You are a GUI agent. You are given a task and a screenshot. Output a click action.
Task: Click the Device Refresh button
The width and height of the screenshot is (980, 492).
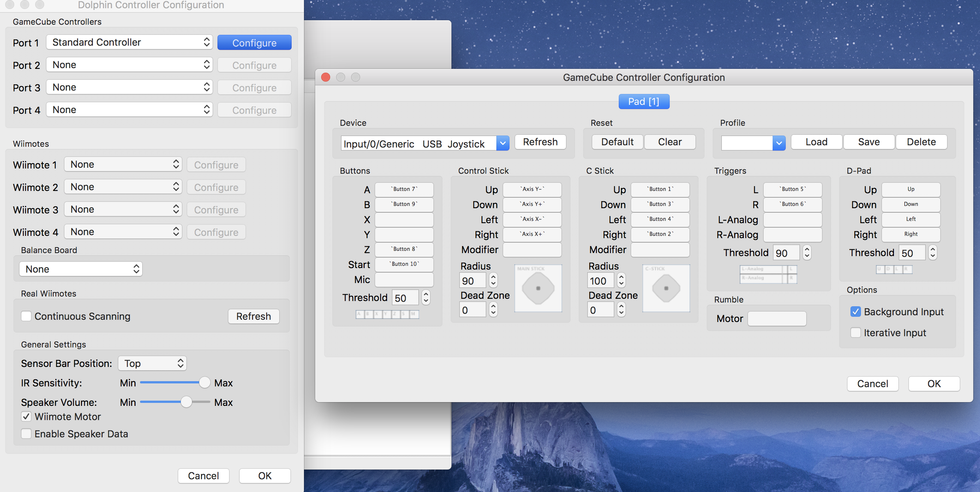tap(540, 142)
